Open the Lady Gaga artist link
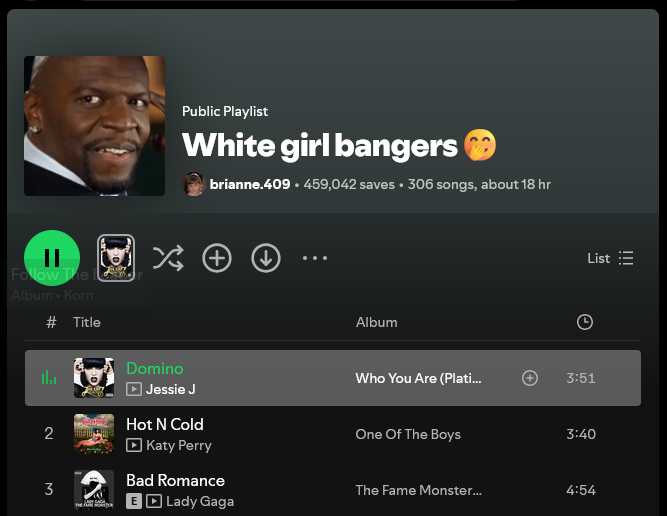Screen dimensions: 667x516 [200, 501]
